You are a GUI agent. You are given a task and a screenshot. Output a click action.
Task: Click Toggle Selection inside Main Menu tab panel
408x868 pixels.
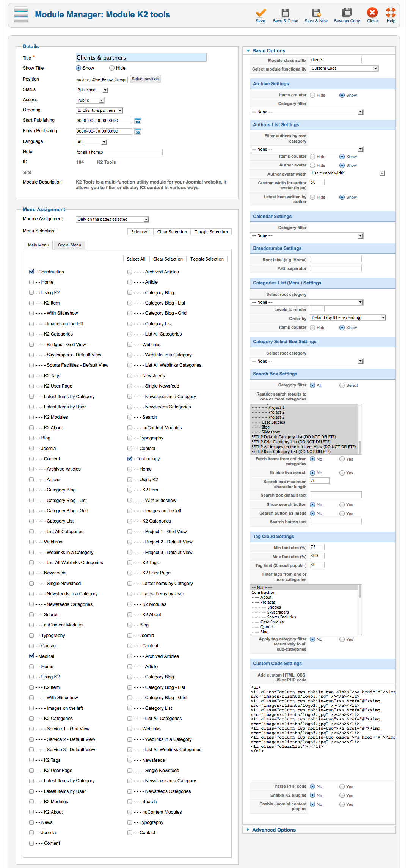pyautogui.click(x=207, y=259)
